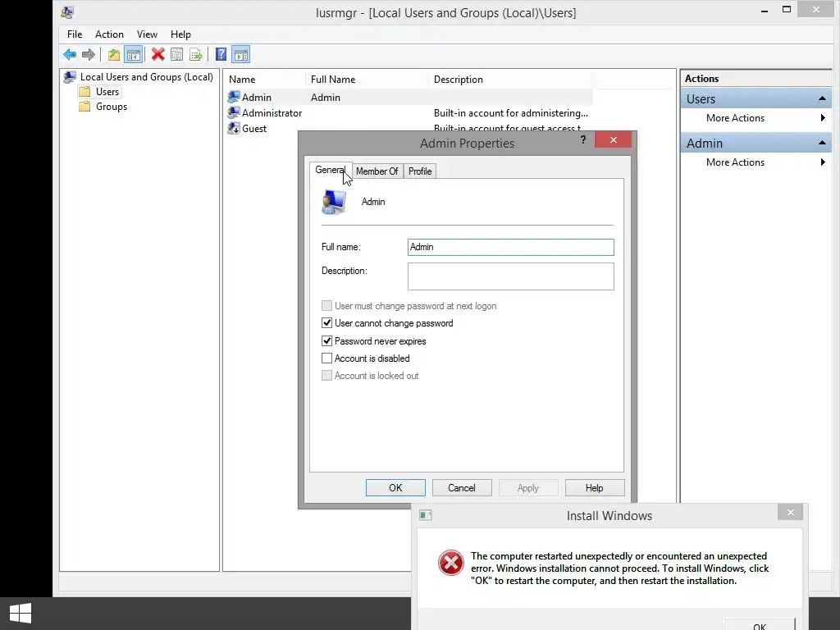Click the Guest user icon in list
Viewport: 840px width, 630px height.
coord(234,128)
